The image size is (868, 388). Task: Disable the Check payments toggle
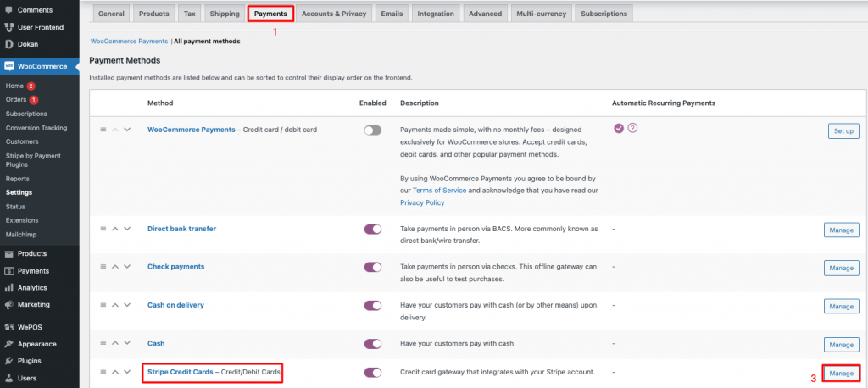point(373,268)
